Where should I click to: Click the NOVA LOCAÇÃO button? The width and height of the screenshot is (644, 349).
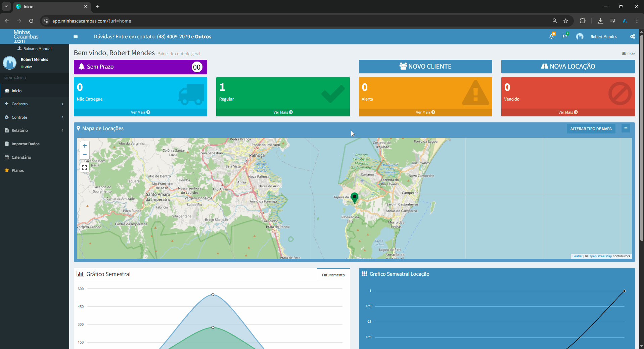(568, 67)
